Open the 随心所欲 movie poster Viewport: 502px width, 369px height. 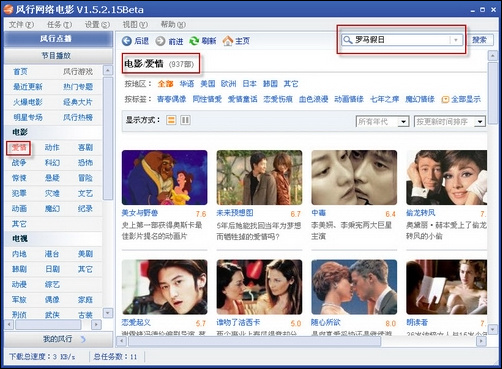pyautogui.click(x=354, y=287)
